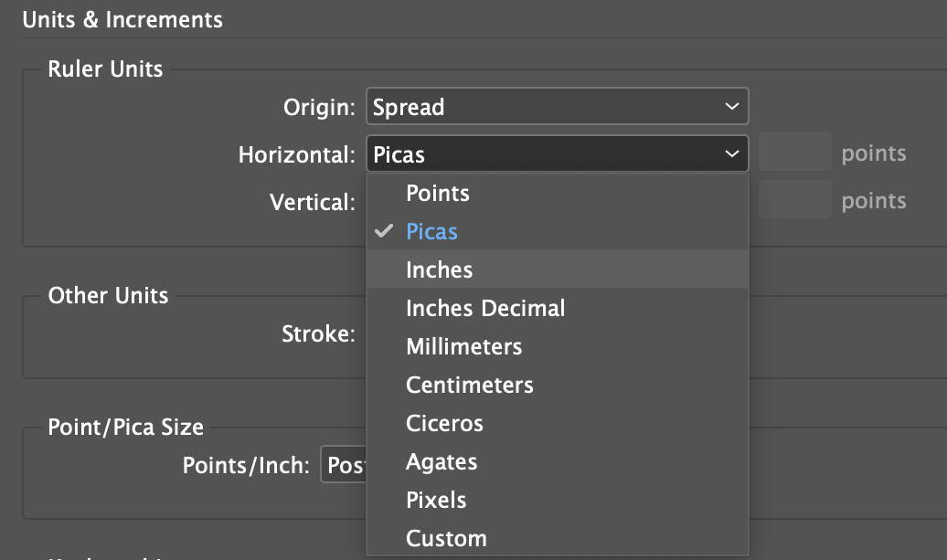Pick Pixels as horizontal unit
This screenshot has width=947, height=560.
[557, 501]
